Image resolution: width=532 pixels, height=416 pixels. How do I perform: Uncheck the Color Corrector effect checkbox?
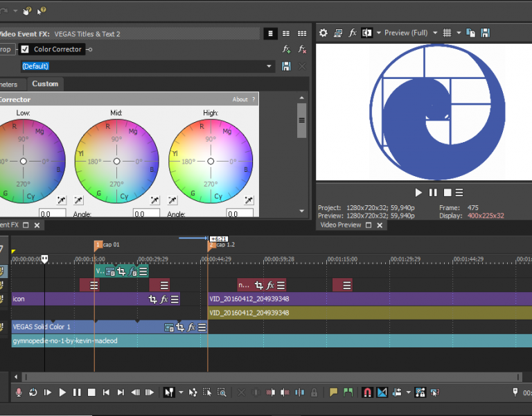click(25, 49)
